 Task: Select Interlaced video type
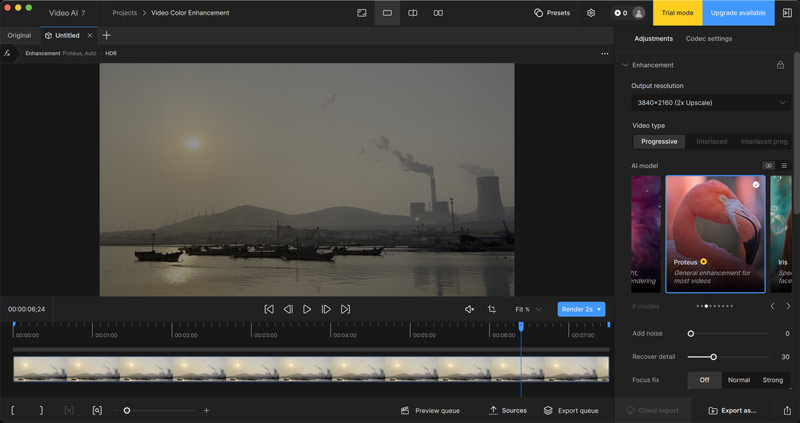tap(711, 141)
